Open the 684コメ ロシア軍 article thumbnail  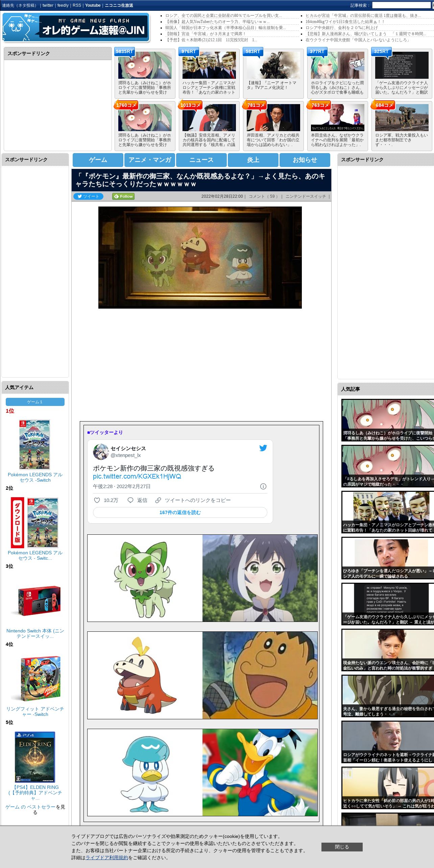pyautogui.click(x=402, y=118)
